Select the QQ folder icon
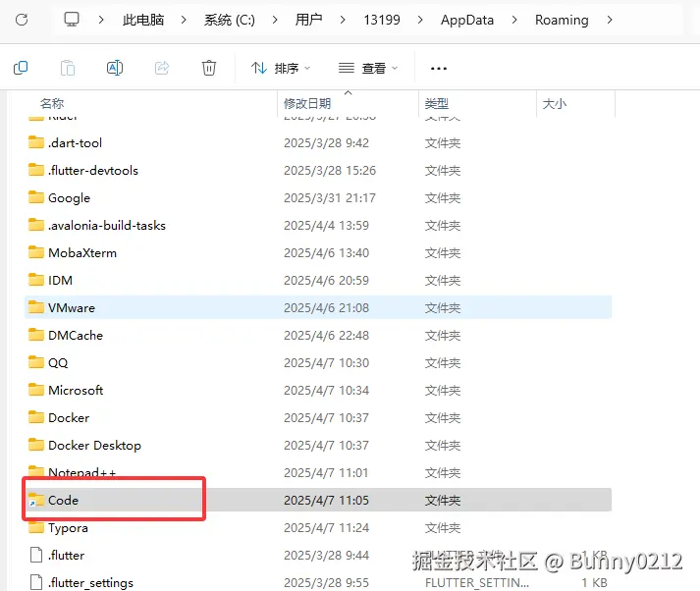Viewport: 700px width, 591px height. pyautogui.click(x=36, y=362)
